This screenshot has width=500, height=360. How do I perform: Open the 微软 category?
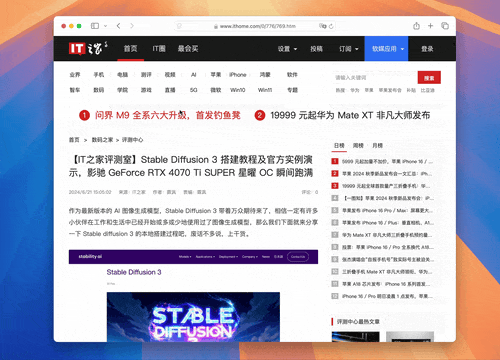216,90
